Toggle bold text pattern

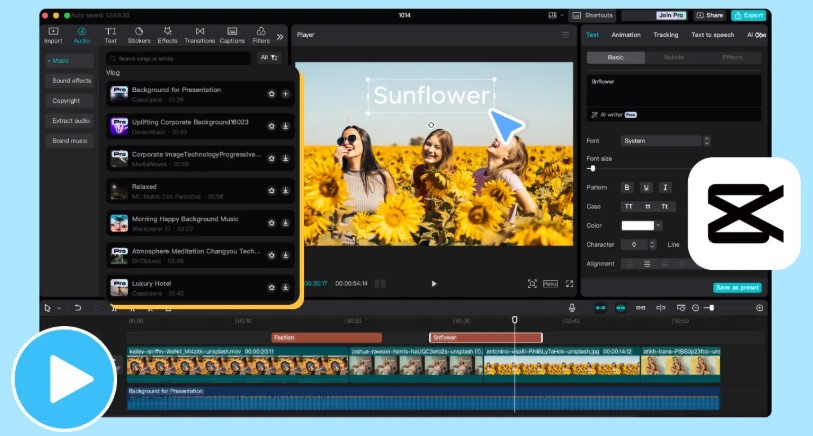coord(628,187)
